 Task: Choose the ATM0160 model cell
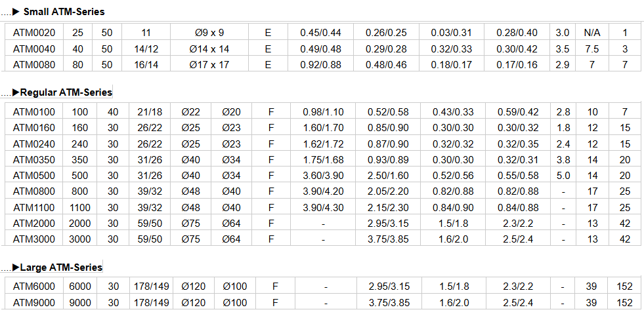pos(34,128)
